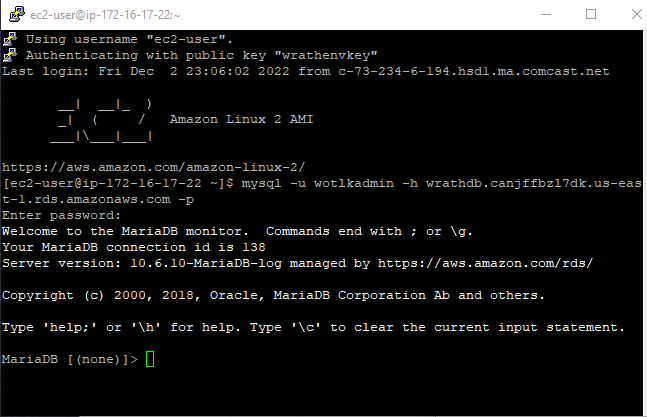This screenshot has height=417, width=647.
Task: Click the green cursor at MariaDB prompt
Action: coord(151,359)
